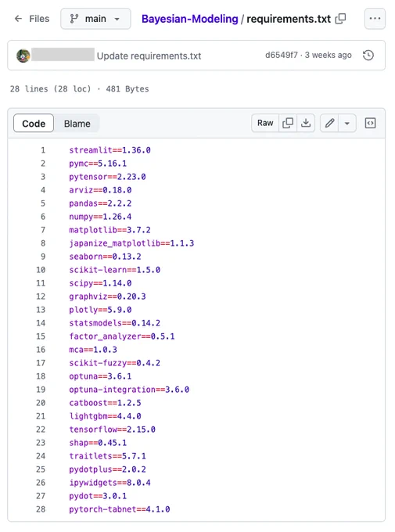
Task: Click the arviz==0.18.0 line
Action: click(100, 190)
